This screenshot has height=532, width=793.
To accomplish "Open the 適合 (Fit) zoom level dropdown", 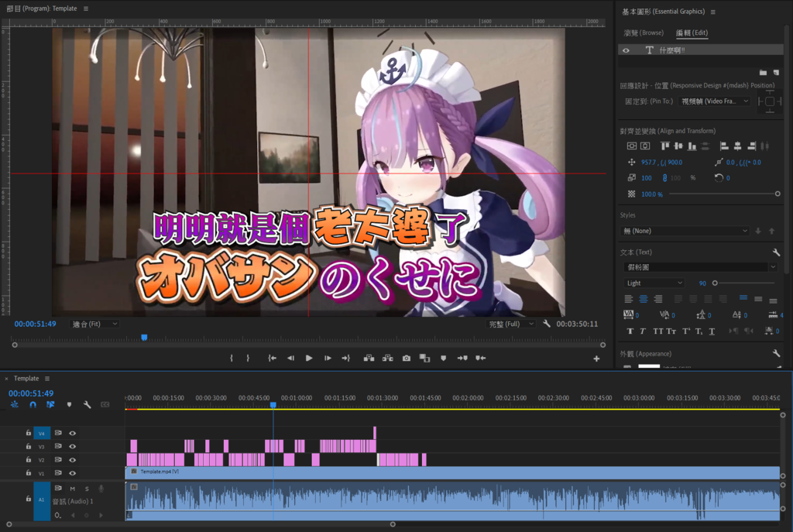I will click(94, 324).
